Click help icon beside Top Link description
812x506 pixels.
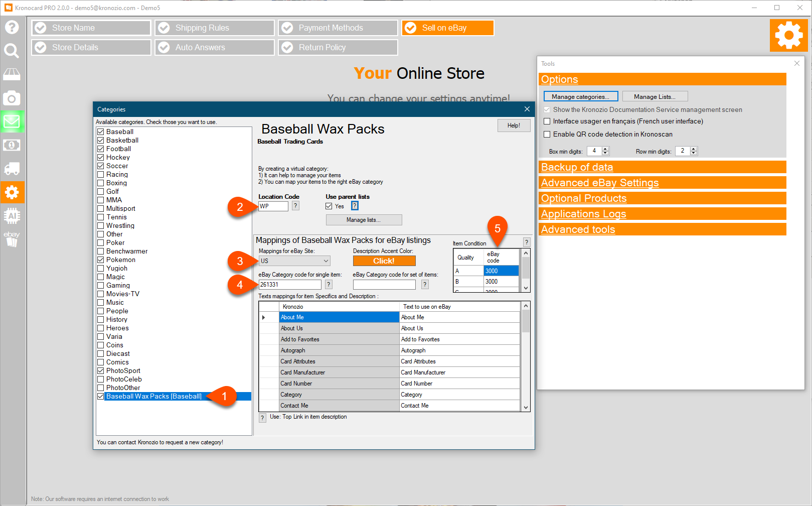(x=262, y=418)
